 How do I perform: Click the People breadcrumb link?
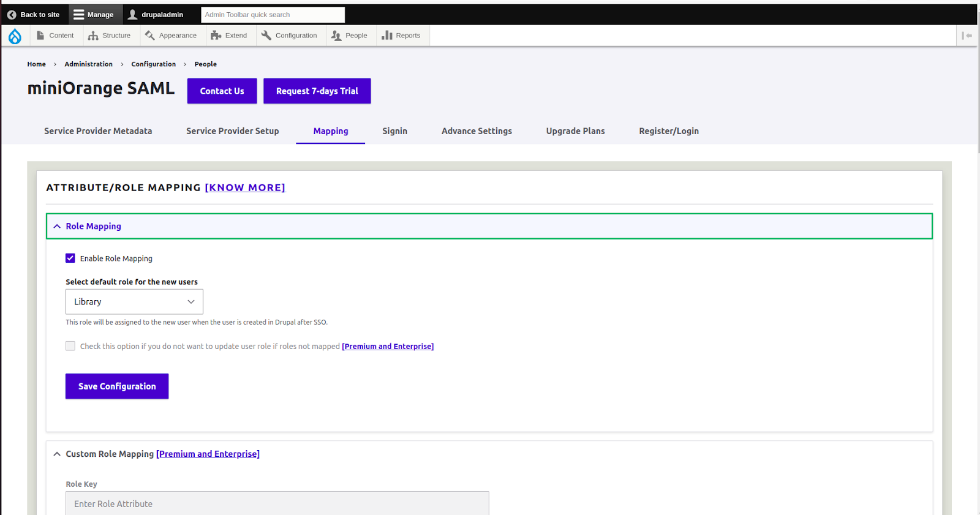(x=206, y=64)
